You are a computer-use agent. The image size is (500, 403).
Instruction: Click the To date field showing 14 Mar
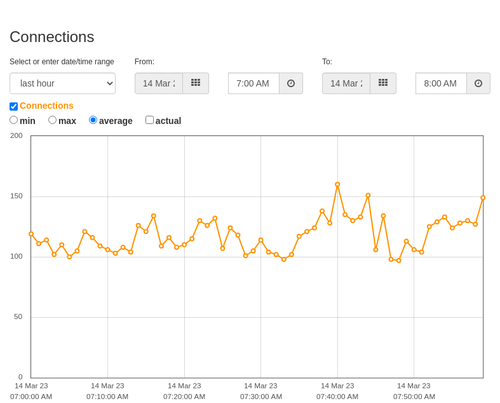point(346,83)
